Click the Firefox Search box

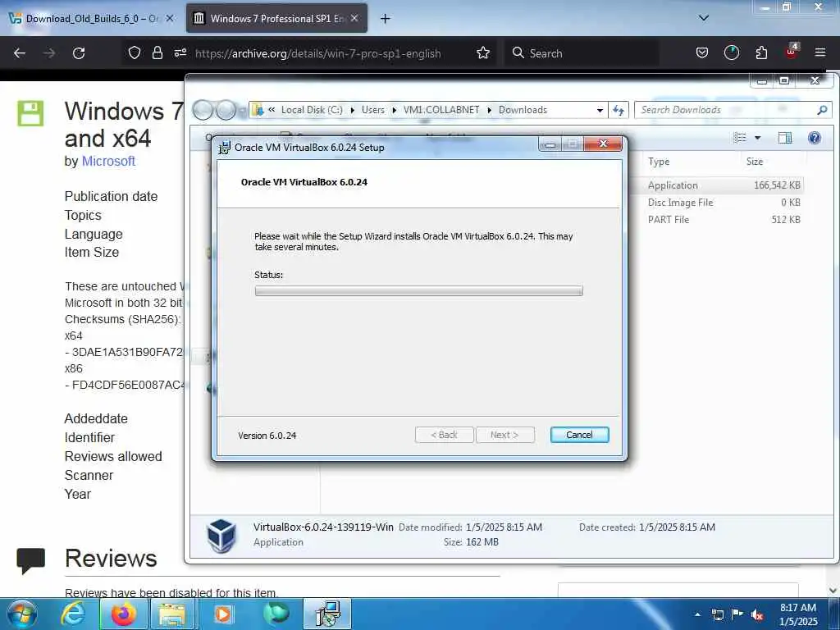(582, 53)
